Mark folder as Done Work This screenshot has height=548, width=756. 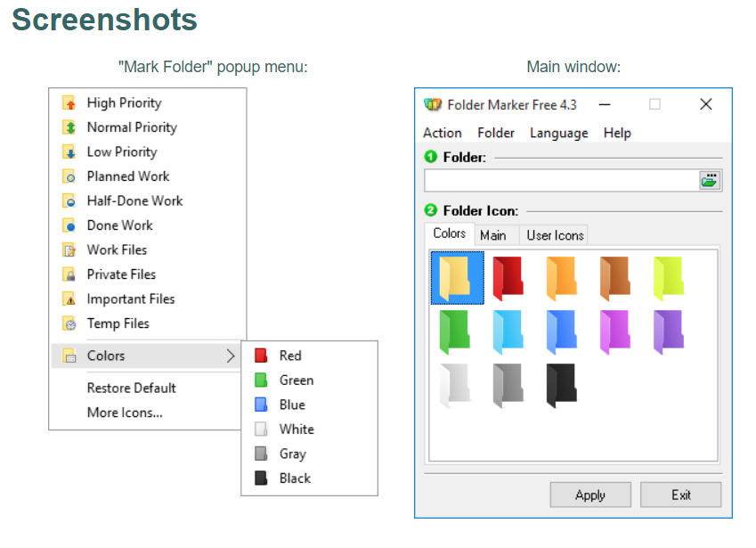(148, 225)
